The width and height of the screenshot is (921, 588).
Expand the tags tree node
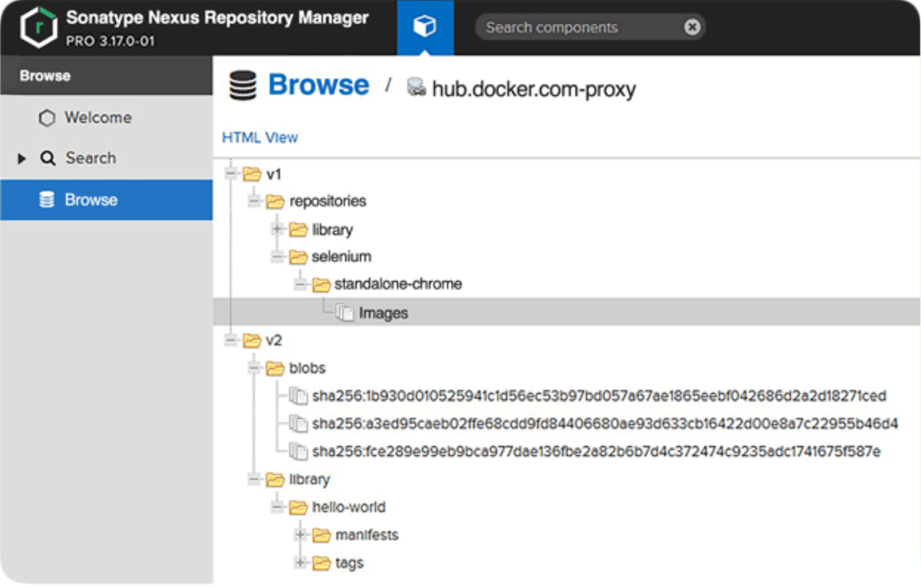click(301, 562)
